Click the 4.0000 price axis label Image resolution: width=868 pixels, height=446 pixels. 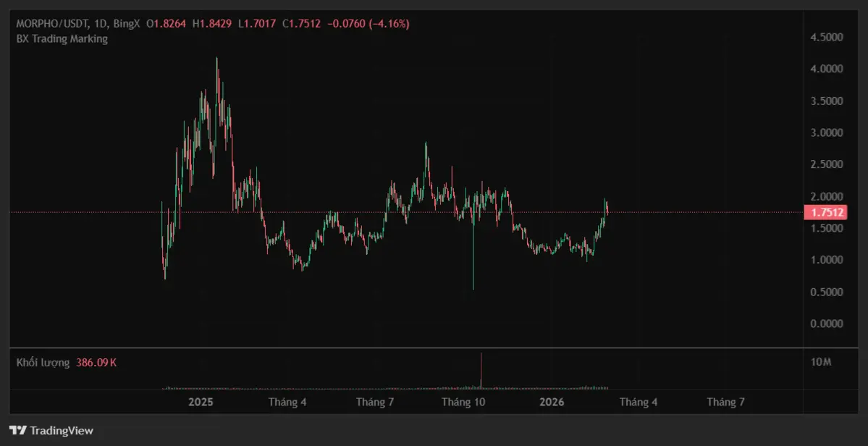pyautogui.click(x=827, y=69)
